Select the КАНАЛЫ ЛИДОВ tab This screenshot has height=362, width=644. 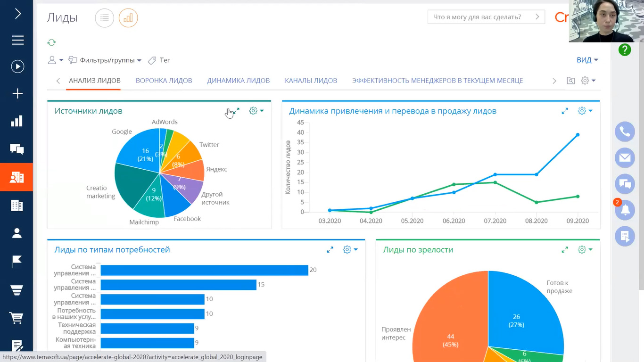[311, 81]
